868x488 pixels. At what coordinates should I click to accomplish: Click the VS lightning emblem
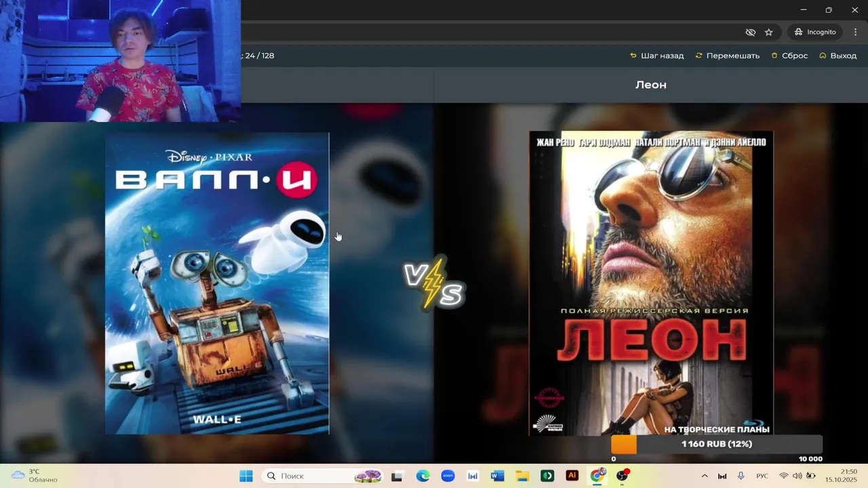(434, 283)
